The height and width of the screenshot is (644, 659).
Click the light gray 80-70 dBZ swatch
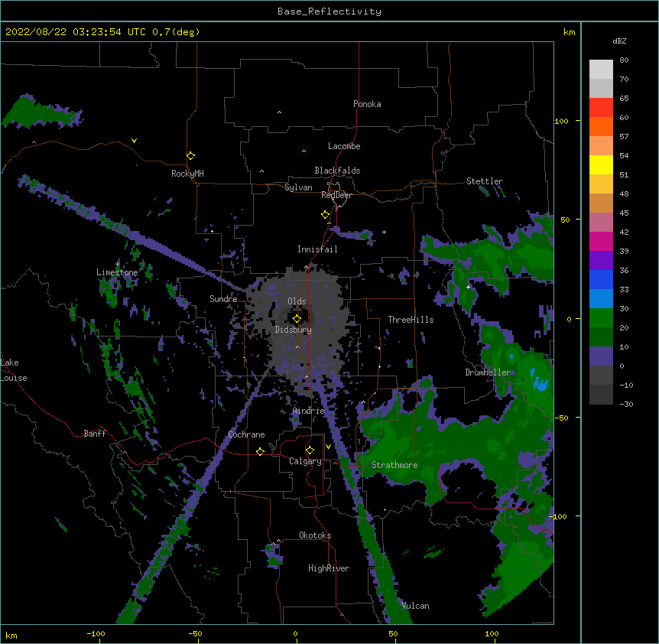pos(601,70)
